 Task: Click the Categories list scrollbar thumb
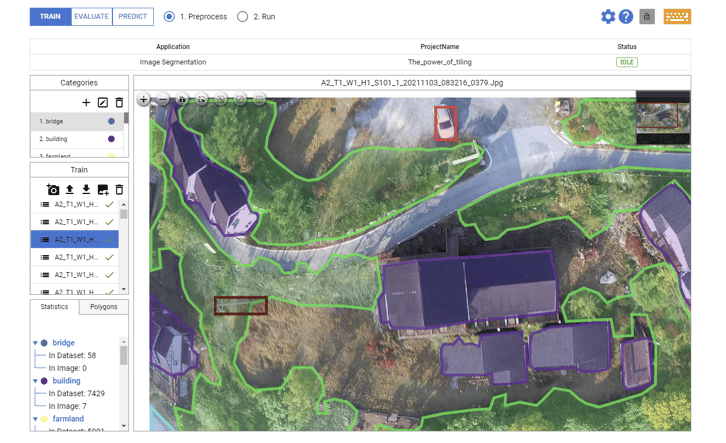click(126, 118)
